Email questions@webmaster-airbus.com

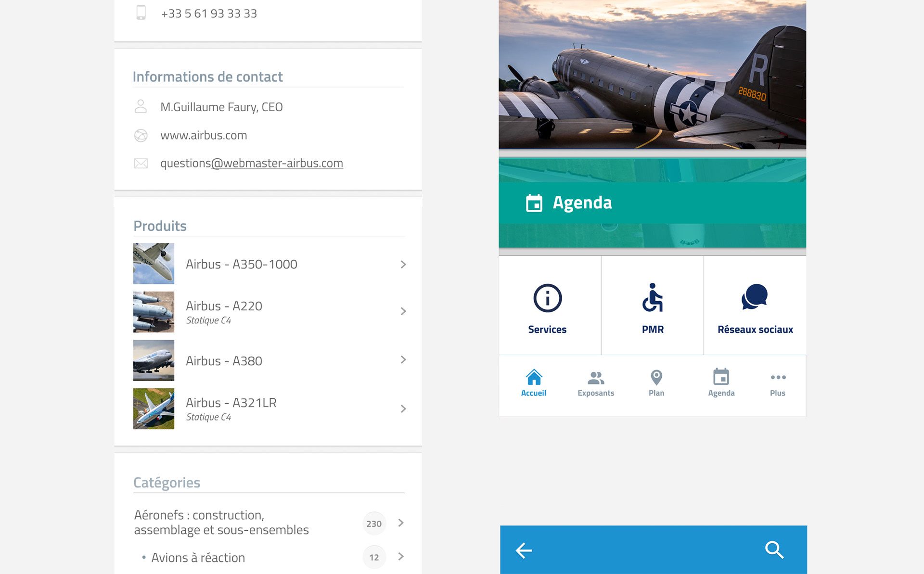point(252,164)
